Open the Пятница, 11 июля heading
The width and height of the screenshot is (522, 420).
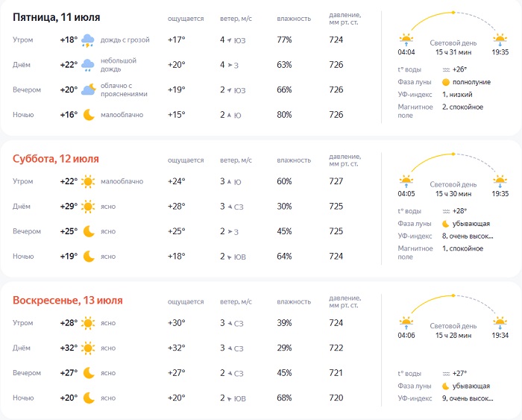pyautogui.click(x=57, y=17)
